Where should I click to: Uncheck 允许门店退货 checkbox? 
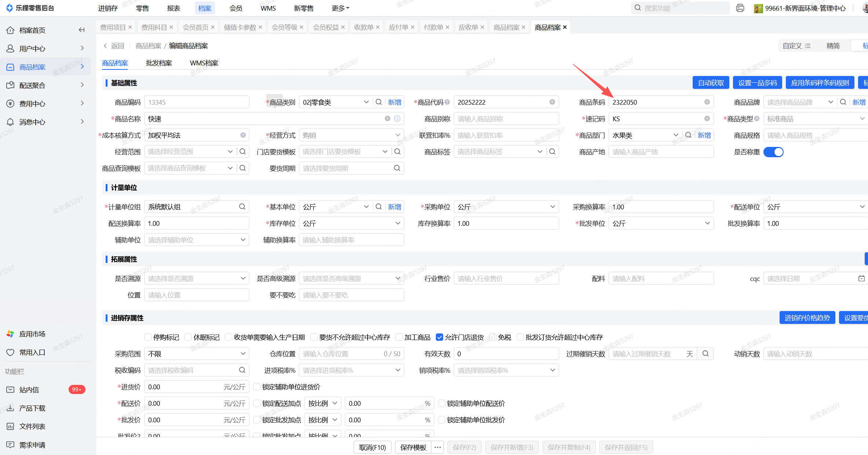click(x=439, y=337)
